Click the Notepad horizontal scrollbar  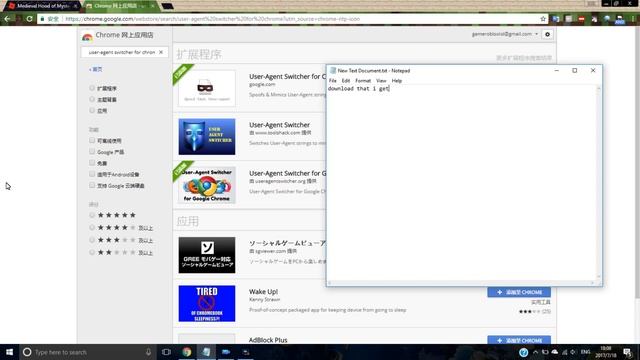click(x=461, y=283)
